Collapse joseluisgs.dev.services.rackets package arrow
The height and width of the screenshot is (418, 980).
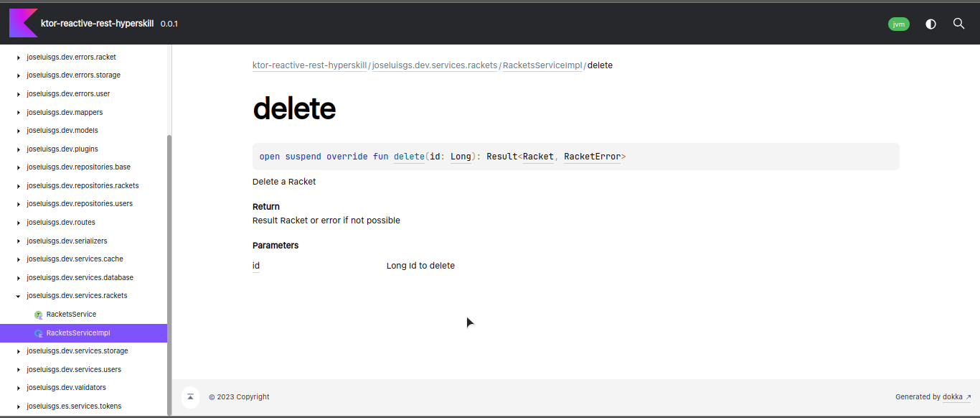(x=18, y=296)
